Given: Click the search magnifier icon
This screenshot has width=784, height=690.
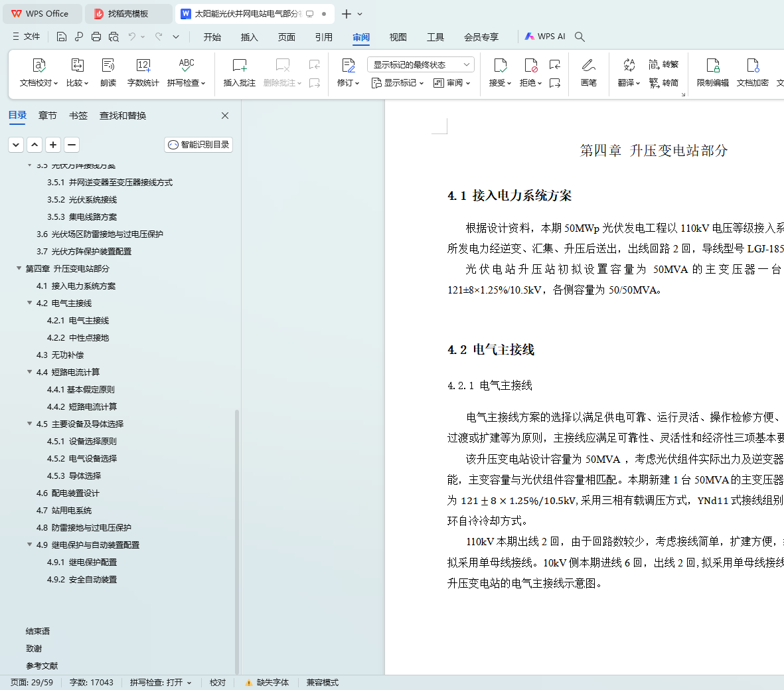Looking at the screenshot, I should pyautogui.click(x=580, y=37).
